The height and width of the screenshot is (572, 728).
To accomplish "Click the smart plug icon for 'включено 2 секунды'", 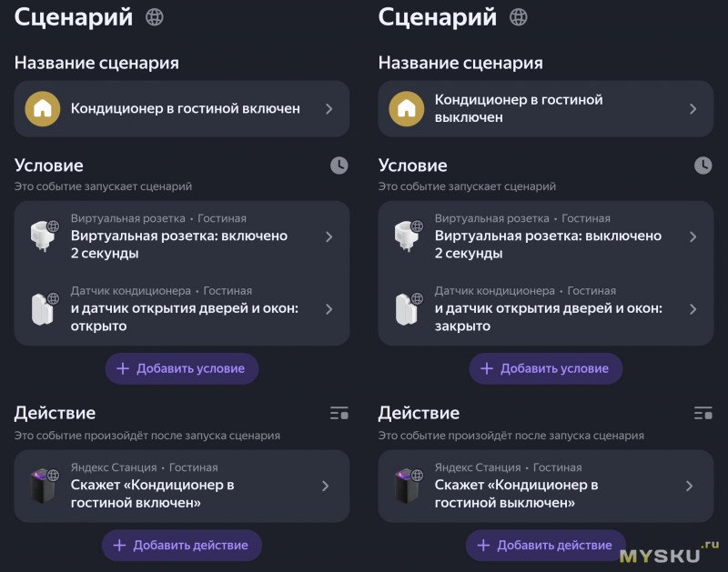I will (x=43, y=236).
